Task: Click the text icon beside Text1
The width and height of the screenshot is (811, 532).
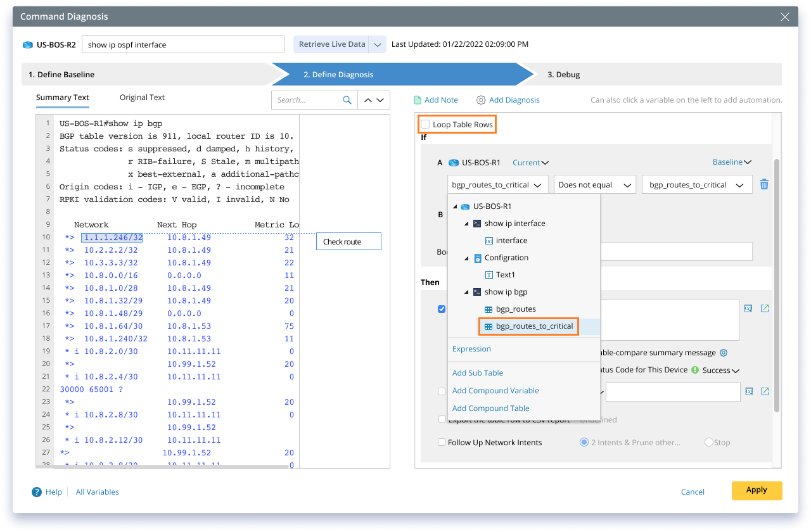Action: [x=489, y=275]
